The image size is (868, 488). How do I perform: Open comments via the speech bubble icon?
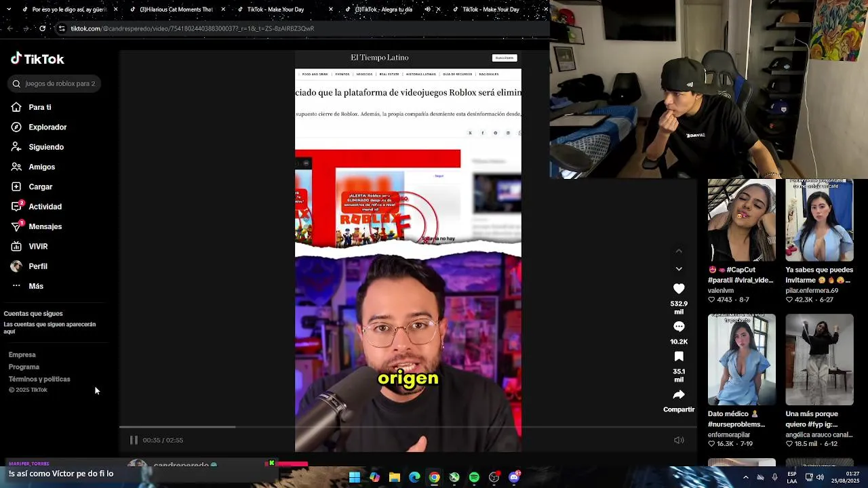(679, 327)
